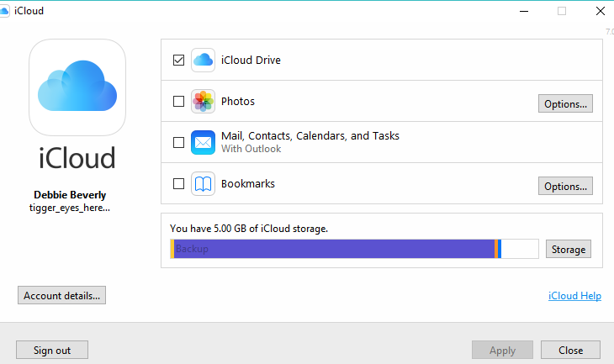Check the Bookmarks checkbox
This screenshot has width=614, height=364.
click(178, 183)
